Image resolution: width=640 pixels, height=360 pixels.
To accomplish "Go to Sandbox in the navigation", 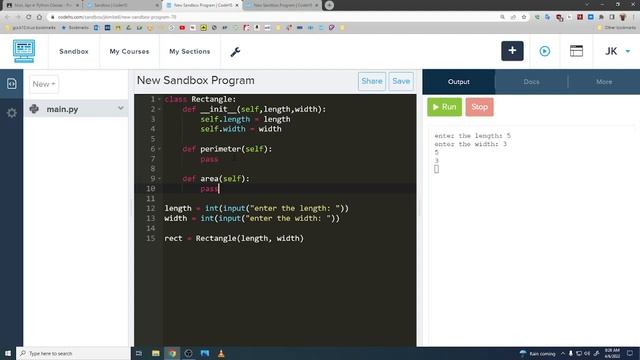I will coord(74,51).
